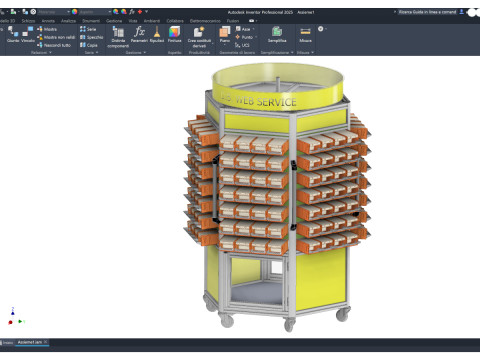This screenshot has height=360, width=480.
Task: Select the Punto work point tool
Action: pyautogui.click(x=244, y=37)
